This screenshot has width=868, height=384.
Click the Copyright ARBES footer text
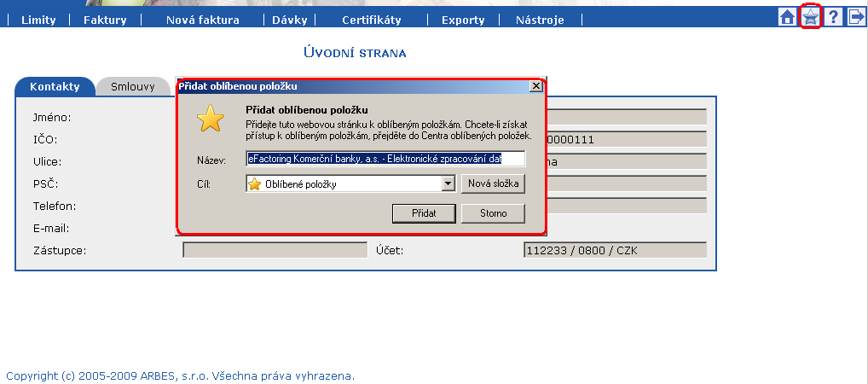(181, 376)
